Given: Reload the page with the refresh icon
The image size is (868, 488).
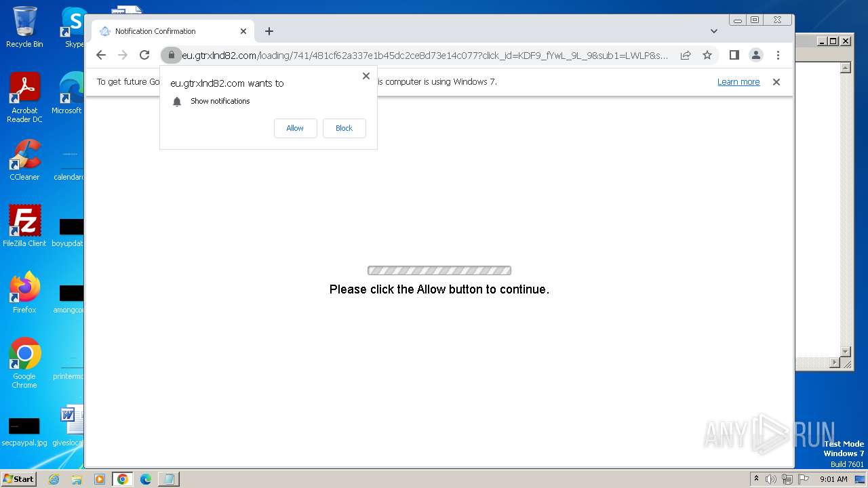Looking at the screenshot, I should pyautogui.click(x=144, y=55).
